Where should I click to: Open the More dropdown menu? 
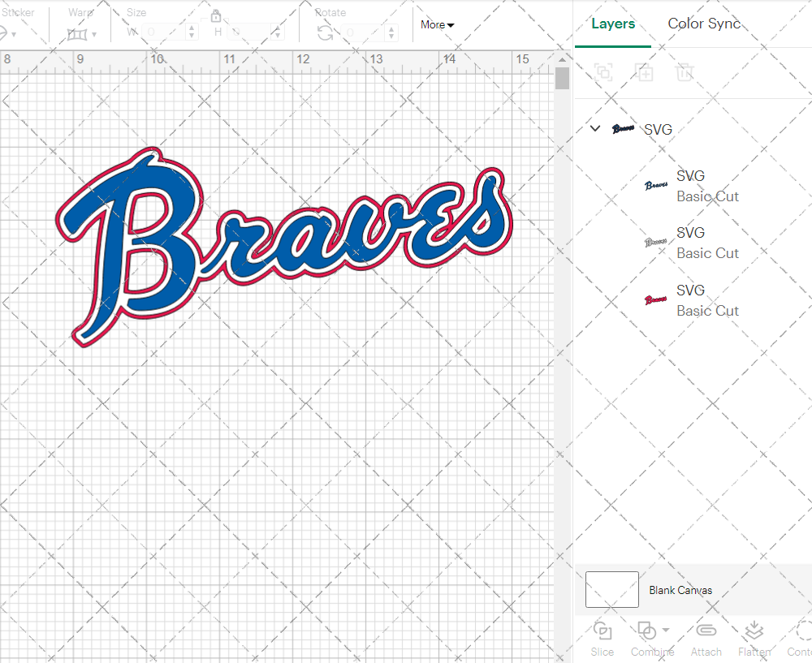point(437,25)
